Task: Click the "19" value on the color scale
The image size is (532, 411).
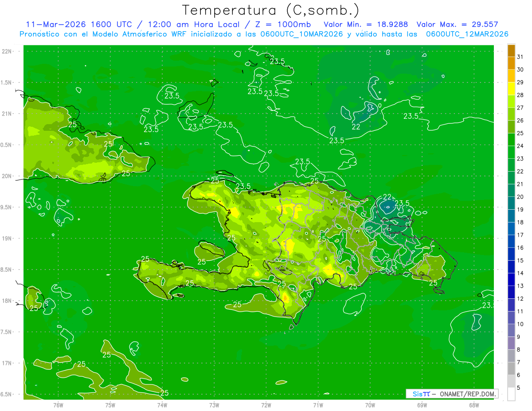Action: point(520,210)
